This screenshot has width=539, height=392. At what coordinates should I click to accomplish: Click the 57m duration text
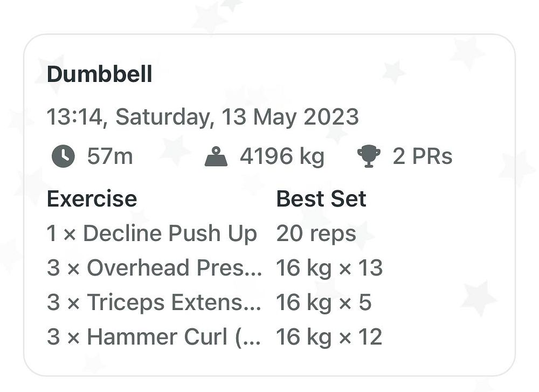tap(109, 156)
